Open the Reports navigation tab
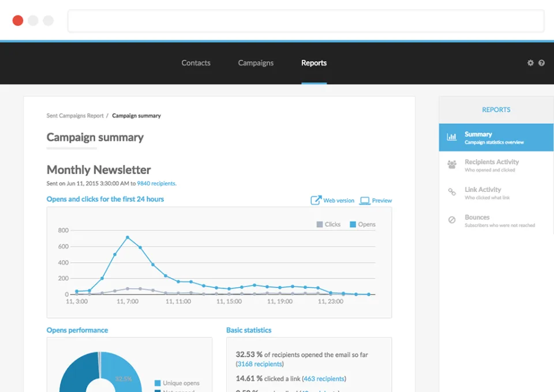The image size is (554, 392). click(x=314, y=63)
